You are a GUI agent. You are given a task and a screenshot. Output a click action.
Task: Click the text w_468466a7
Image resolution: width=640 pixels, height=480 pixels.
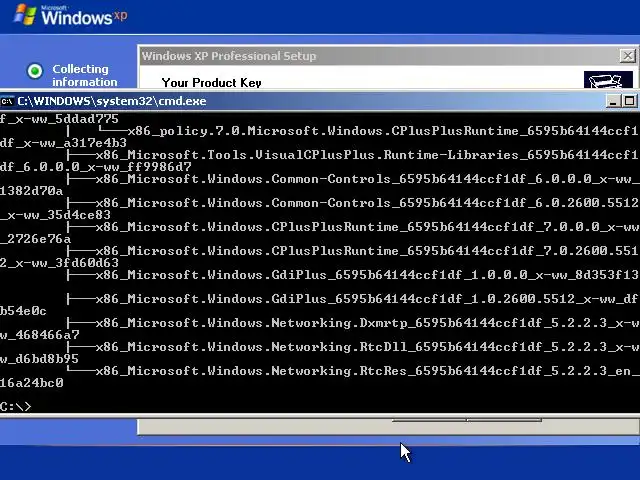40,335
